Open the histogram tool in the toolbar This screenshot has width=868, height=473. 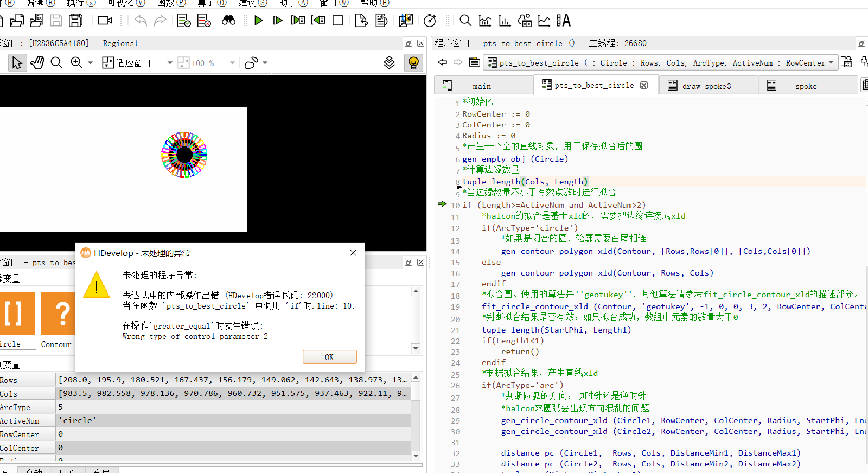505,21
